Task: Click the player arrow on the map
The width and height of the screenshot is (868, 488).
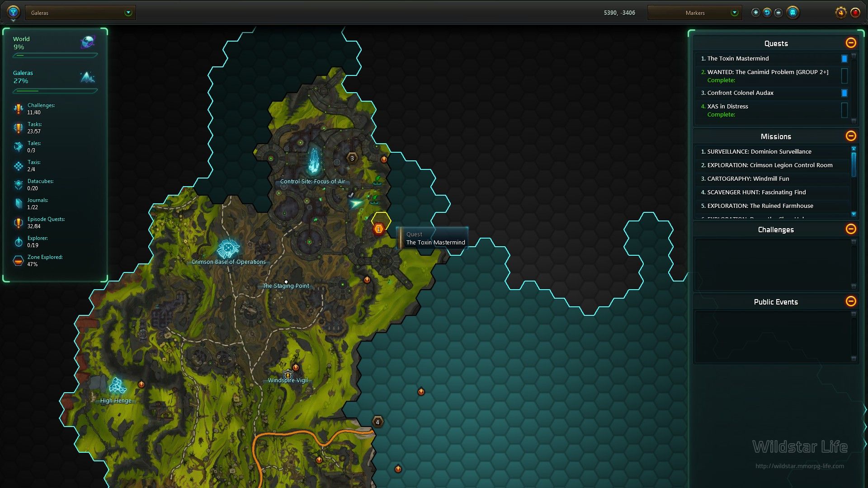Action: (356, 203)
